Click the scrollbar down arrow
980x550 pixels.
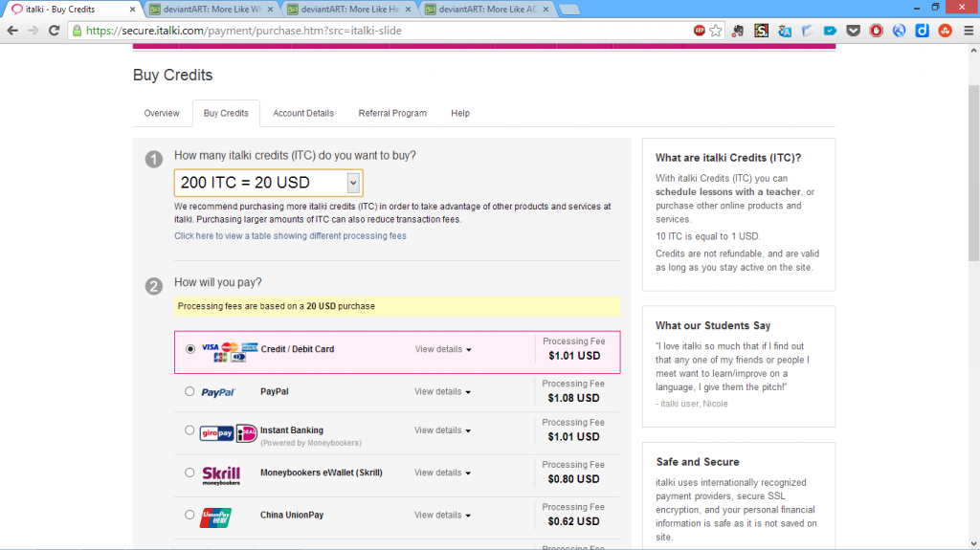coord(973,544)
